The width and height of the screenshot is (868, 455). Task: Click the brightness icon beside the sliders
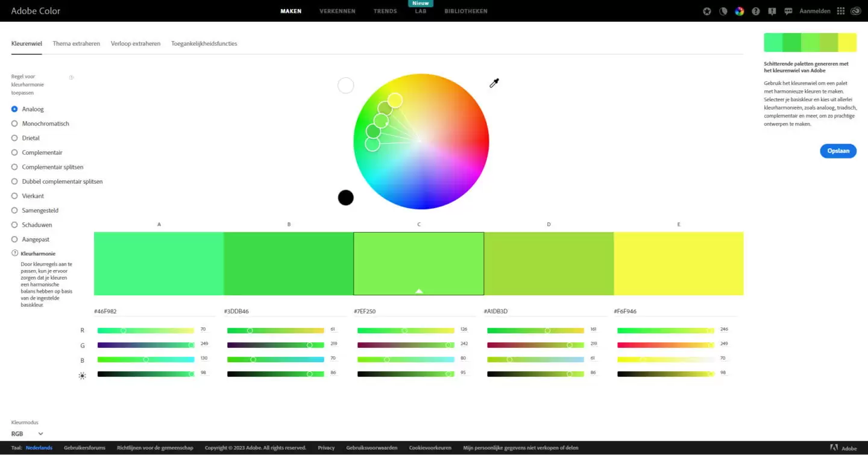[x=83, y=375]
